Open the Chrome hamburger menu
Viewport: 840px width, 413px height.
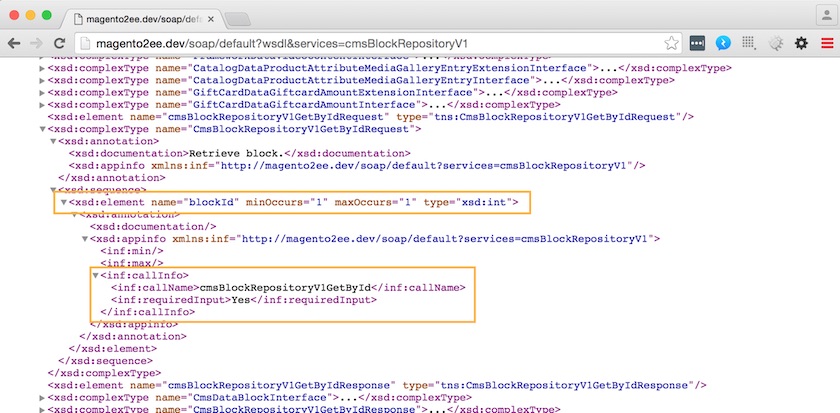[x=826, y=43]
